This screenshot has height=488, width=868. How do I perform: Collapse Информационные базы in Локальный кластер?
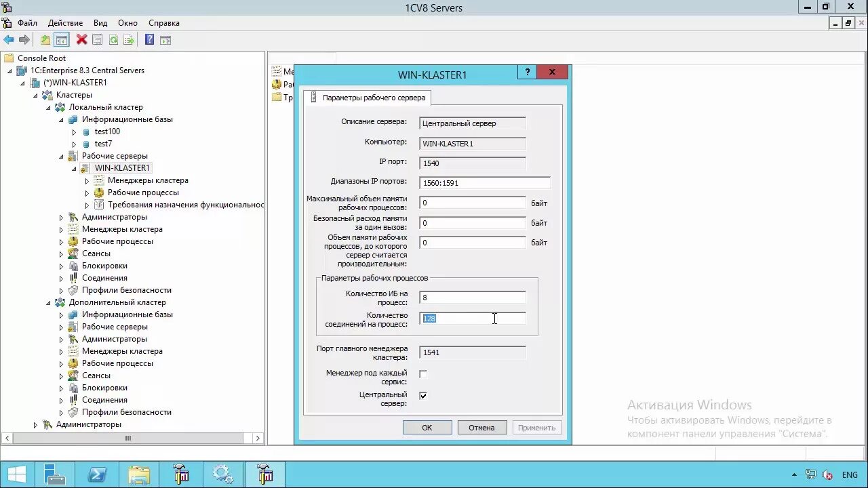tap(61, 119)
